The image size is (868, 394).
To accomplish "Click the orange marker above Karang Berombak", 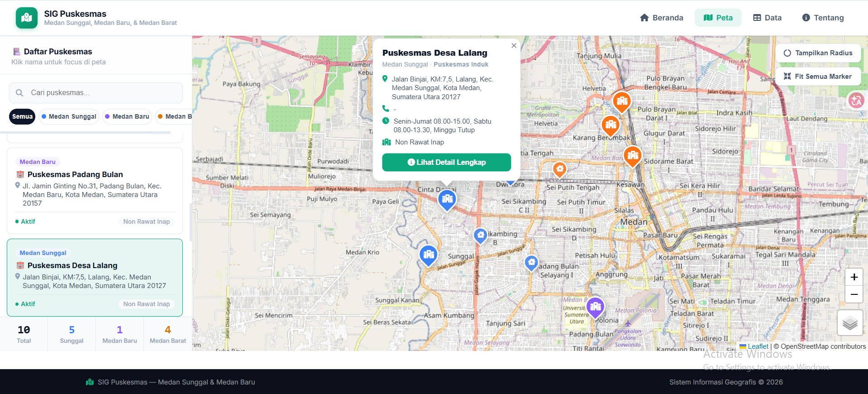I will point(610,125).
